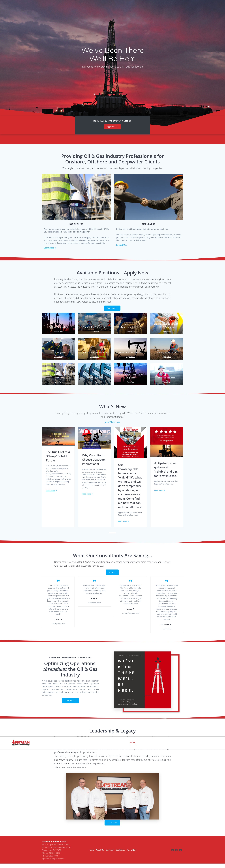225x868 pixels.
Task: Click Contact Us link under Employers
Action: click(x=122, y=245)
